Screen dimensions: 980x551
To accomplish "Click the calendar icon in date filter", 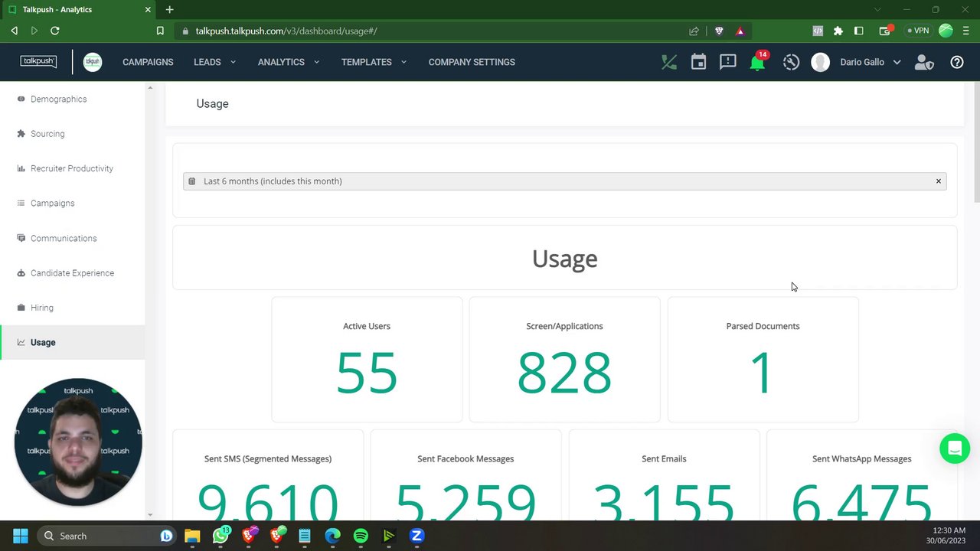I will tap(191, 181).
